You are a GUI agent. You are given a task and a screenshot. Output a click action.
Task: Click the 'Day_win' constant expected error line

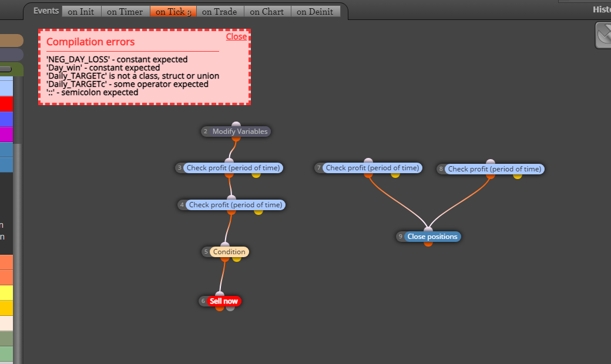coord(103,68)
